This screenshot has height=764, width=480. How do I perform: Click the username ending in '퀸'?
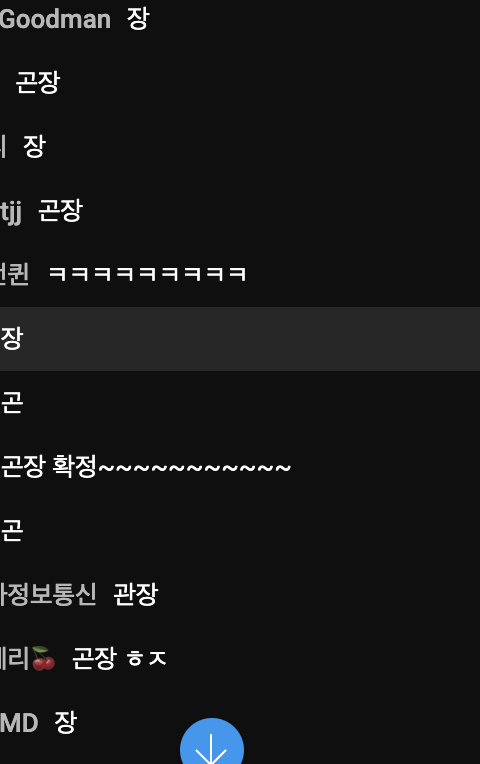point(14,274)
